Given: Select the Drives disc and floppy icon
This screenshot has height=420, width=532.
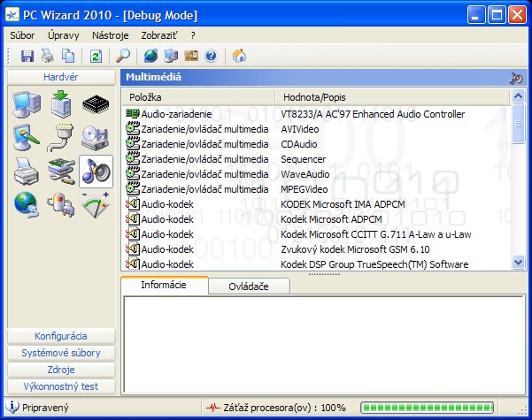Looking at the screenshot, I should [x=96, y=138].
